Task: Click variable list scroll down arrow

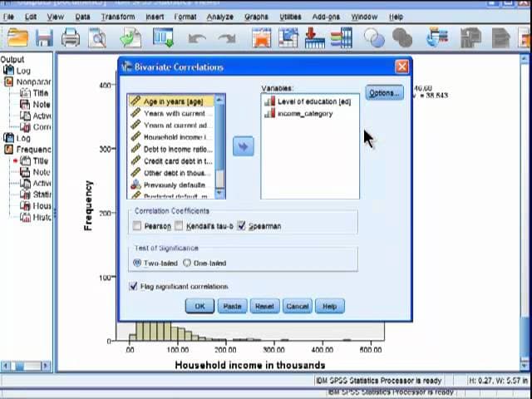Action: click(219, 194)
